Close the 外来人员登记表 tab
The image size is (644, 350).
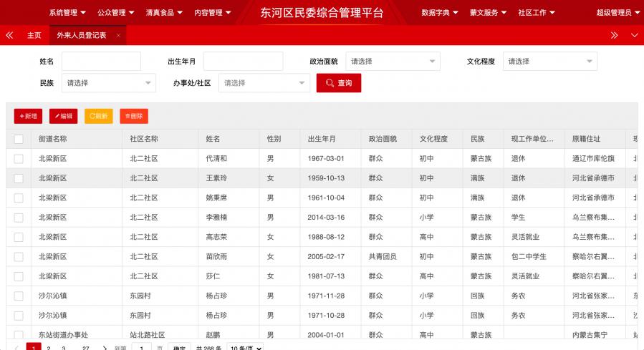(x=118, y=35)
